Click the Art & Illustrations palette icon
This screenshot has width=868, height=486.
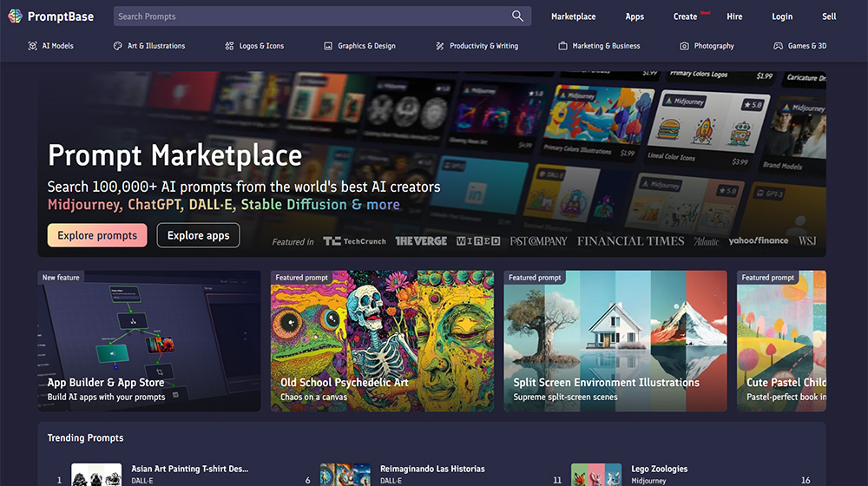(x=118, y=46)
